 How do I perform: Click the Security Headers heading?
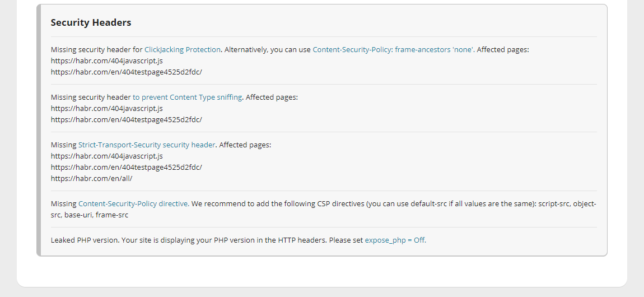click(91, 23)
